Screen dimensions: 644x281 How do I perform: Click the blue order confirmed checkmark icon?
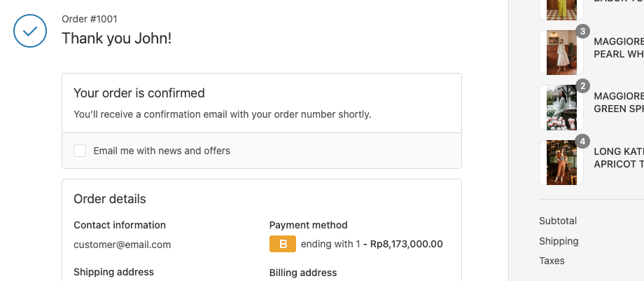(x=30, y=31)
